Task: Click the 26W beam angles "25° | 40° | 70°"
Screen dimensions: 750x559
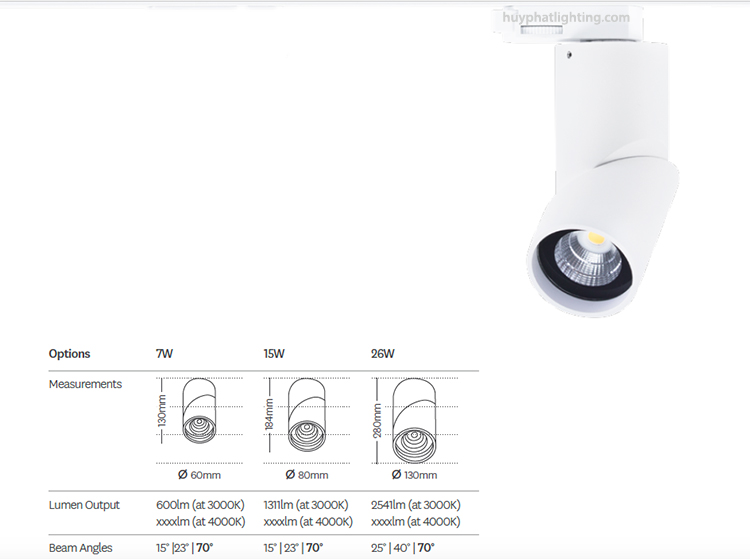Action: 403,548
